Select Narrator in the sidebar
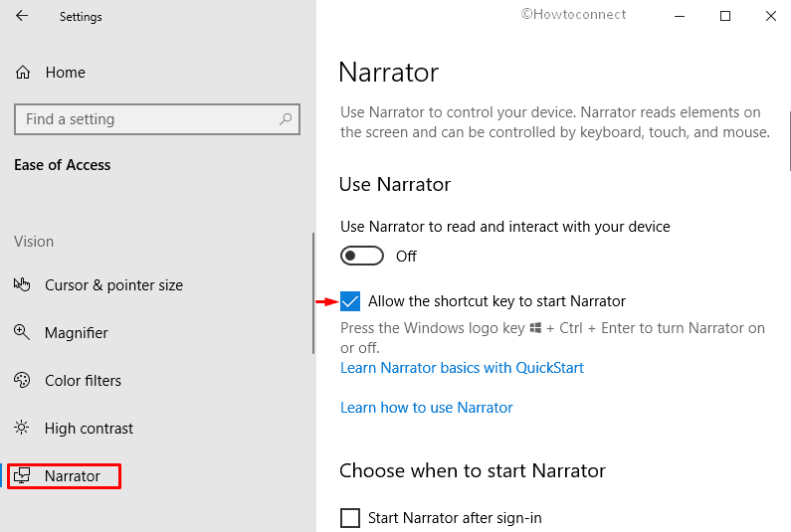 73,476
